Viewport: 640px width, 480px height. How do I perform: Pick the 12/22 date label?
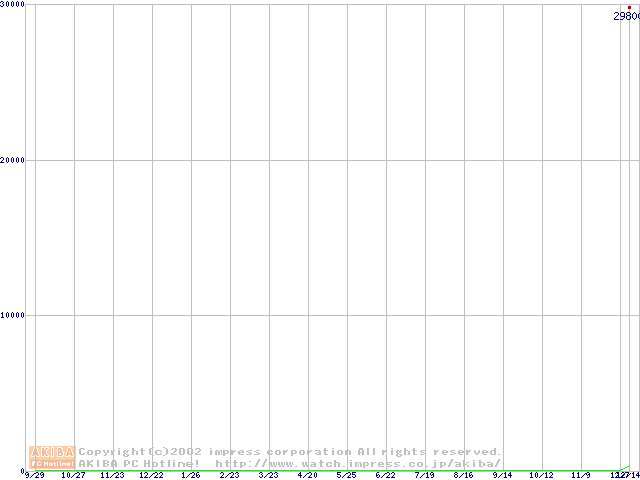point(152,475)
